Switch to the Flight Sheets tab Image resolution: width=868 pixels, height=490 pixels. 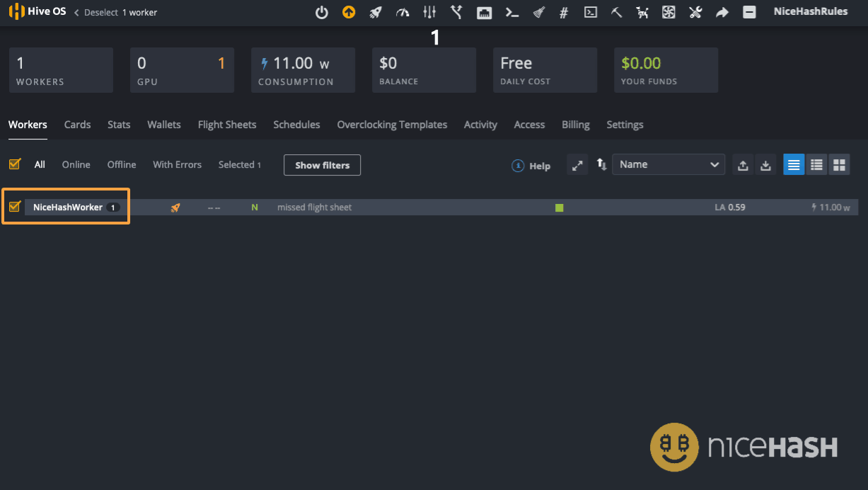(x=227, y=125)
